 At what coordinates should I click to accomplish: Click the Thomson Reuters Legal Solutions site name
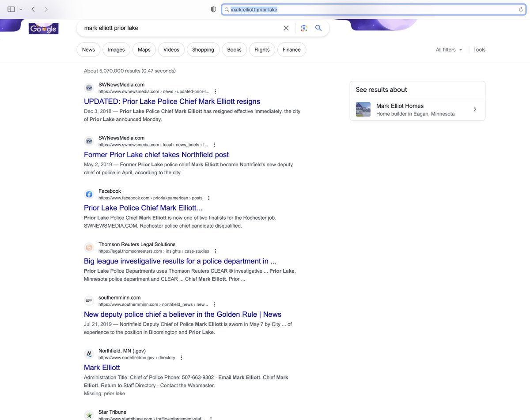coord(137,244)
